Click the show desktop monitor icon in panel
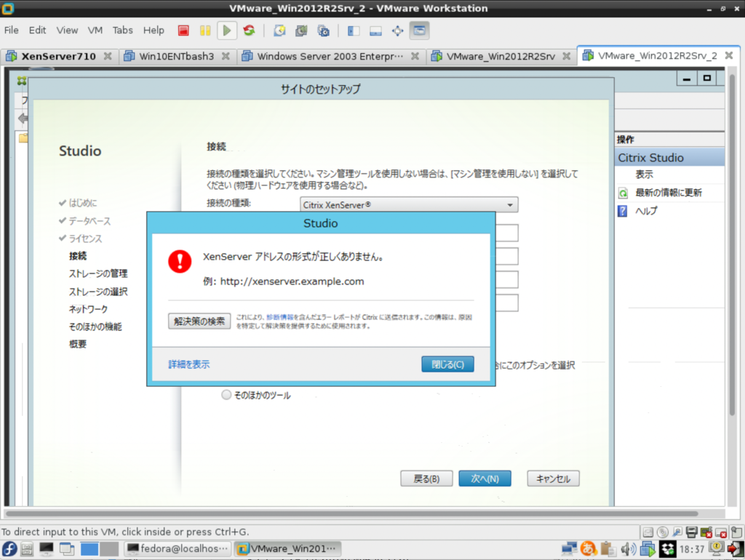The height and width of the screenshot is (560, 745). [46, 549]
